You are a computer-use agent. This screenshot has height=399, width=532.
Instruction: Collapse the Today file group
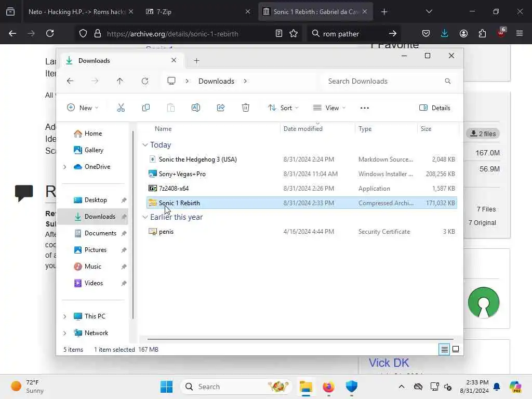coord(145,145)
